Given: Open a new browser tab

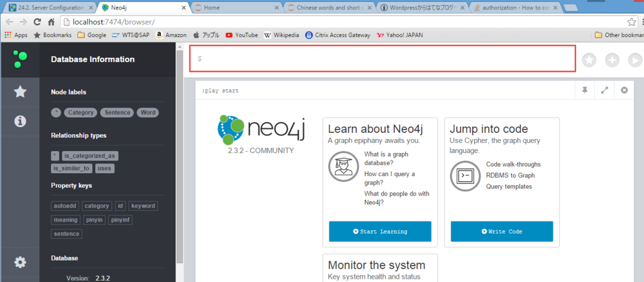Looking at the screenshot, I should tap(571, 8).
